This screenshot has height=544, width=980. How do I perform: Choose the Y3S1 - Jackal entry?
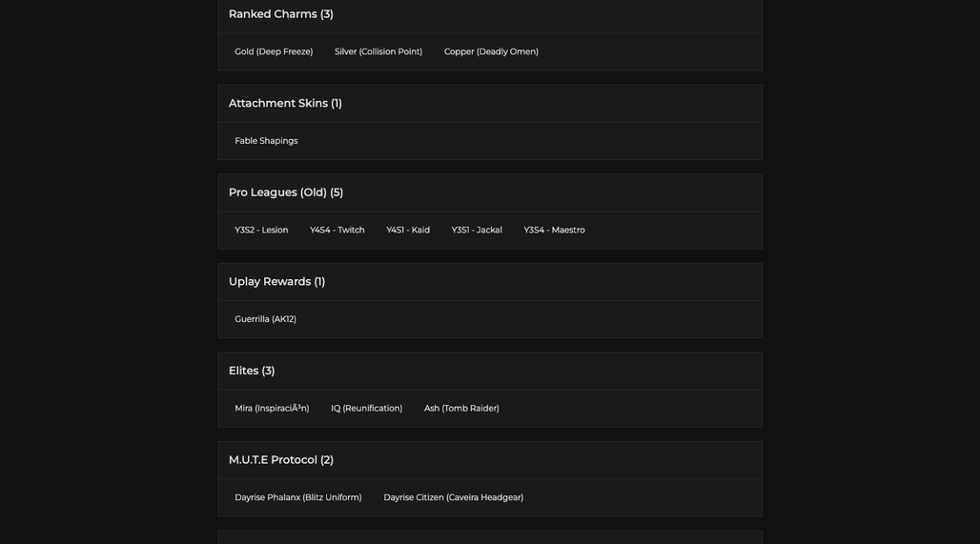[x=477, y=230]
